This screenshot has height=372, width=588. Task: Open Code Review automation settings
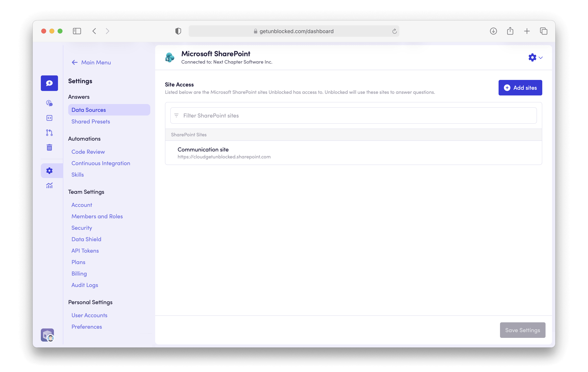(x=88, y=152)
